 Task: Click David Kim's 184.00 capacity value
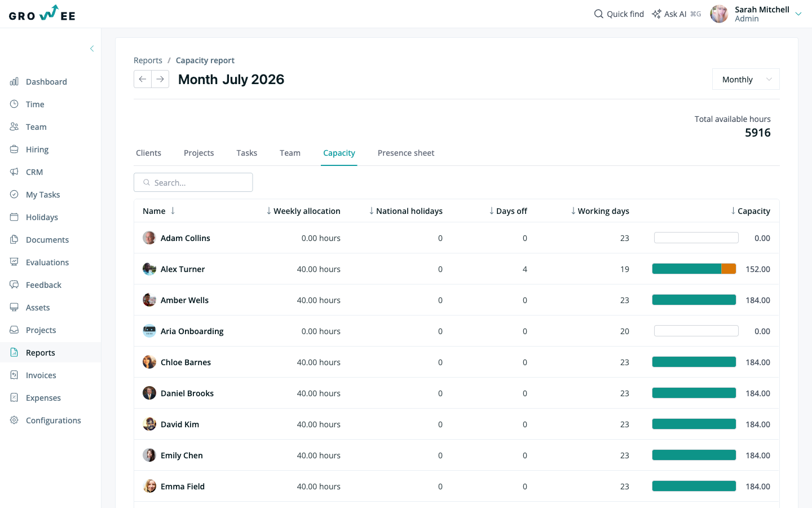(x=758, y=424)
